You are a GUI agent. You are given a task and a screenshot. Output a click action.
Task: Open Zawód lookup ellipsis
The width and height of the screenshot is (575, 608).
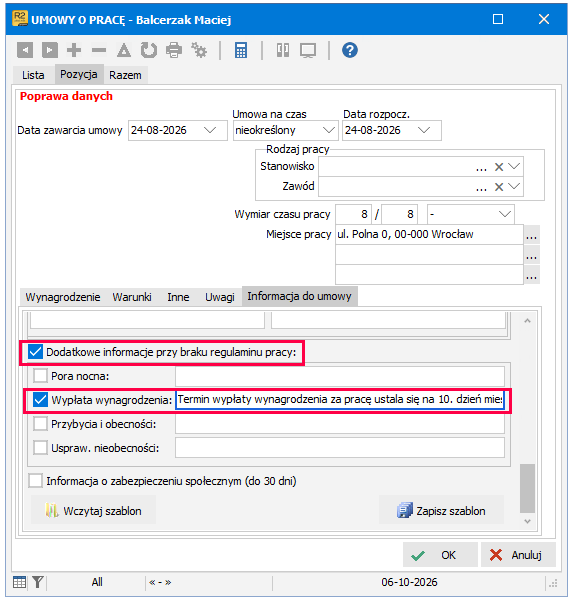[x=481, y=188]
